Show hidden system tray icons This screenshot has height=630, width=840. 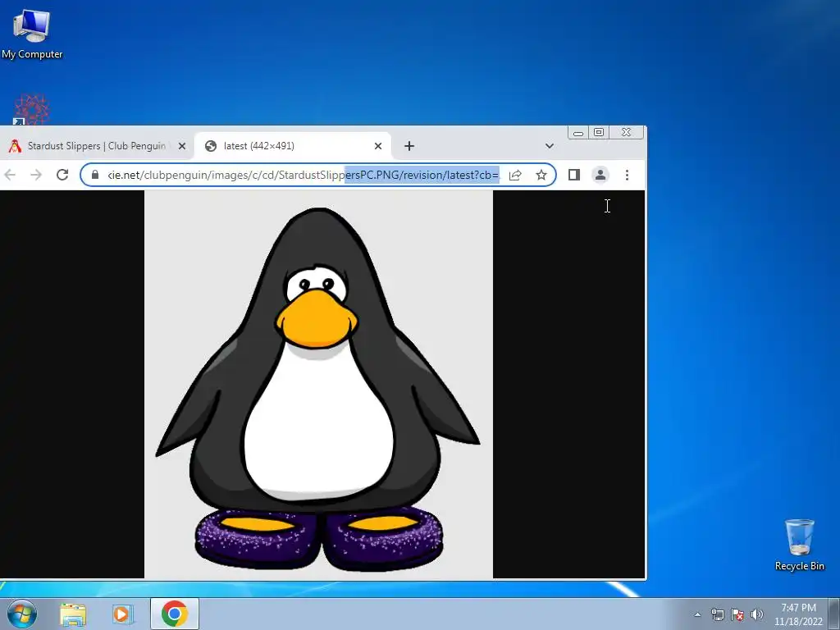pos(697,614)
